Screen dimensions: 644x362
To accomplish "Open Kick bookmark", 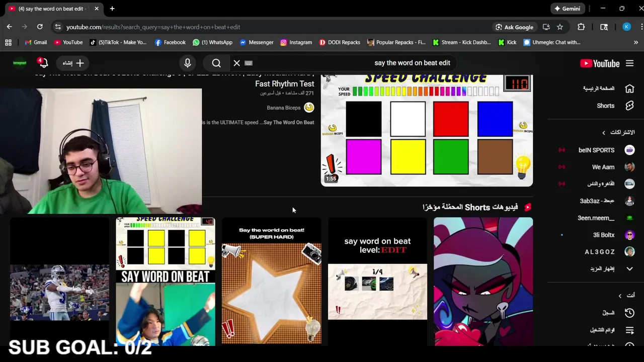I will [x=507, y=42].
